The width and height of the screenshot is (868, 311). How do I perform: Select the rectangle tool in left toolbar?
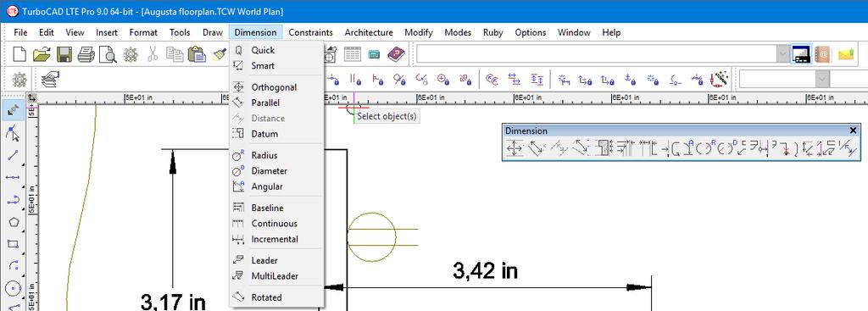(x=14, y=244)
